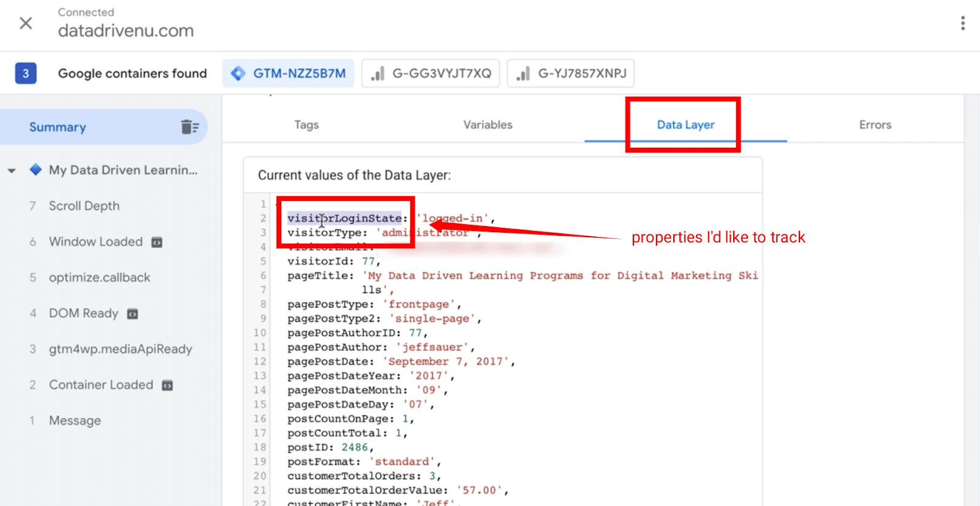Close the Tag Assistant debug panel

click(x=26, y=23)
